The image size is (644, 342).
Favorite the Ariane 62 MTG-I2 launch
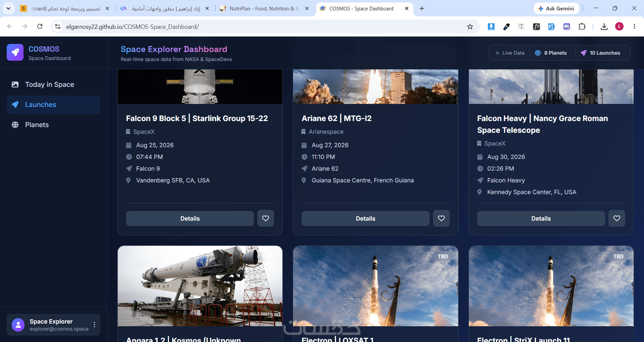pyautogui.click(x=441, y=218)
